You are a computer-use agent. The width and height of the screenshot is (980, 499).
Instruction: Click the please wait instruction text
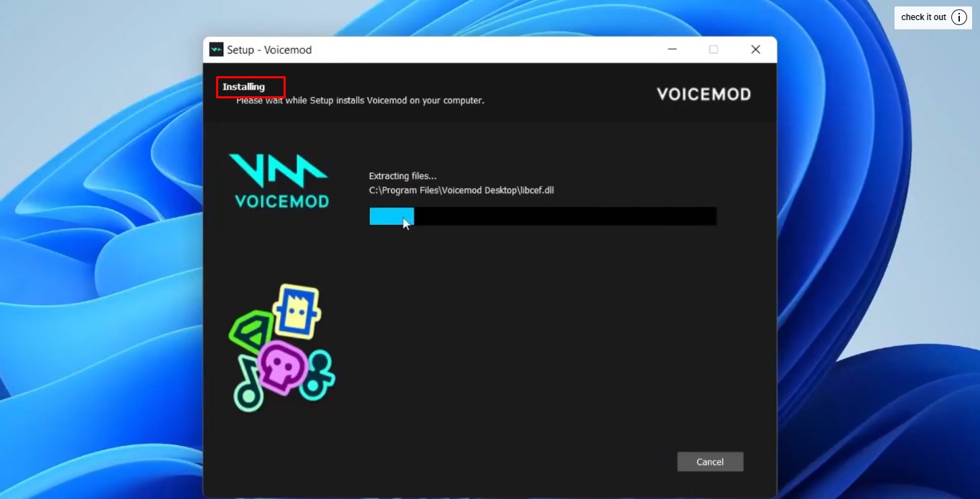(x=360, y=100)
